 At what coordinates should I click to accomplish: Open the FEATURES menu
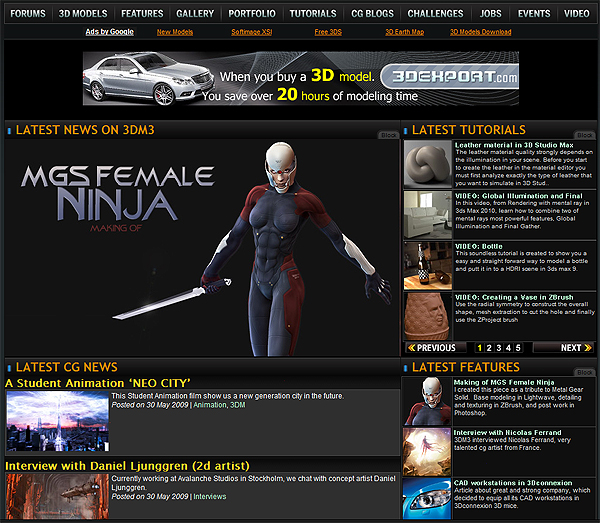142,14
